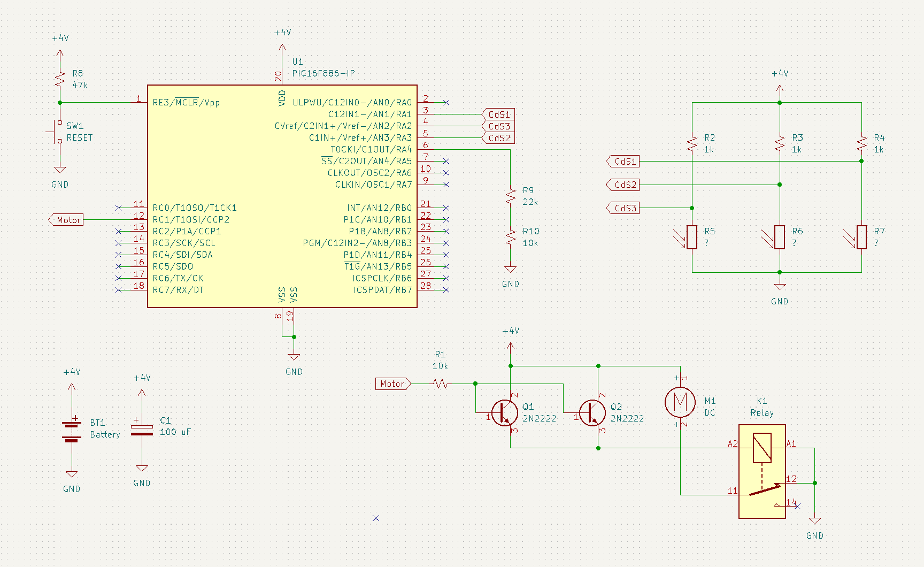The image size is (924, 567).
Task: Click the PIC16F886 chip body
Action: pos(282,196)
